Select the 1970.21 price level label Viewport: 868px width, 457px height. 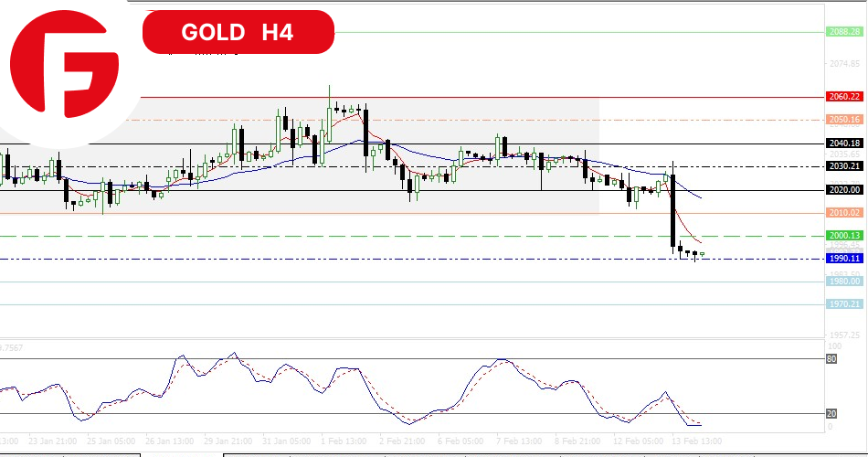click(844, 304)
